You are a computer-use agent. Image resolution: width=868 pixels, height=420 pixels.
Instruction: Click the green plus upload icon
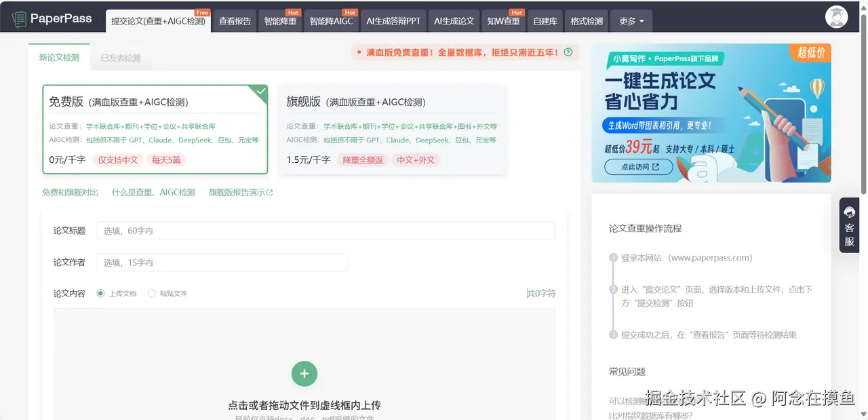304,373
